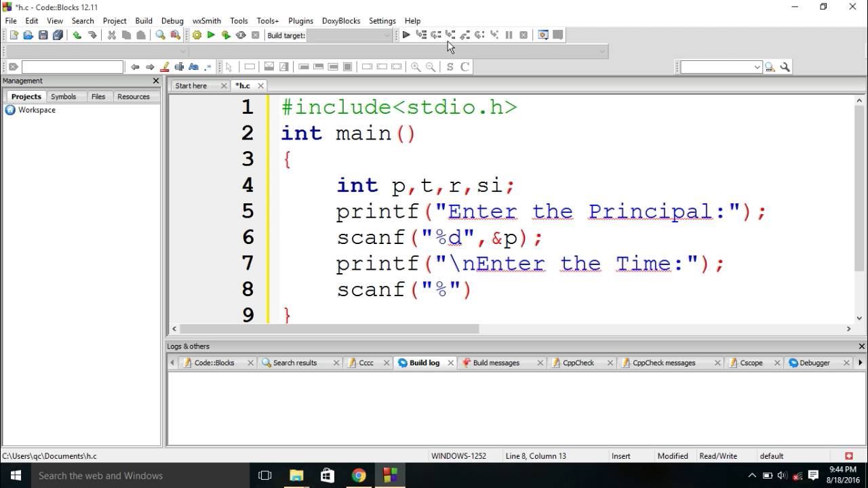Toggle selected text search option icon

[x=179, y=67]
